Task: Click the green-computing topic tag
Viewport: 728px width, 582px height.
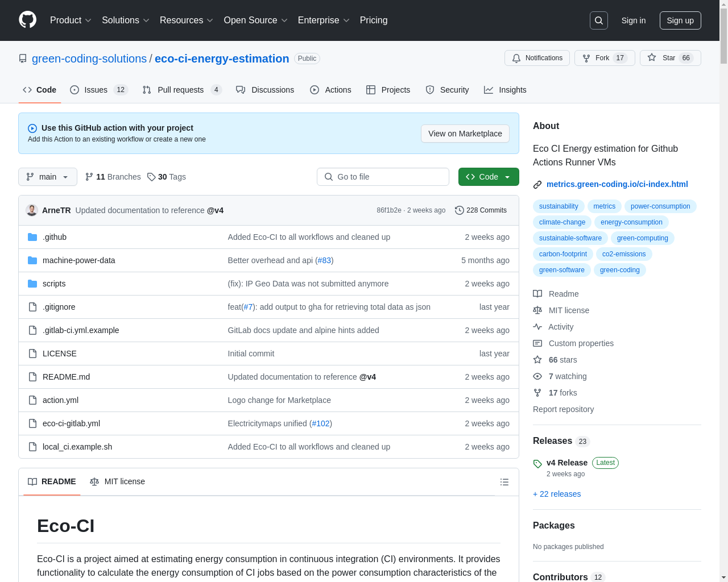Action: pos(643,238)
